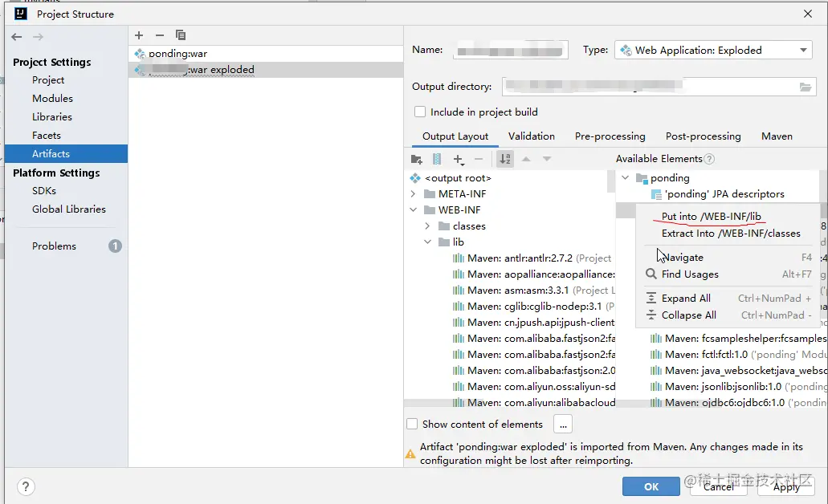Choose Extract Into /WEB-INF/classes
Screen dimensions: 828x504
pos(730,234)
